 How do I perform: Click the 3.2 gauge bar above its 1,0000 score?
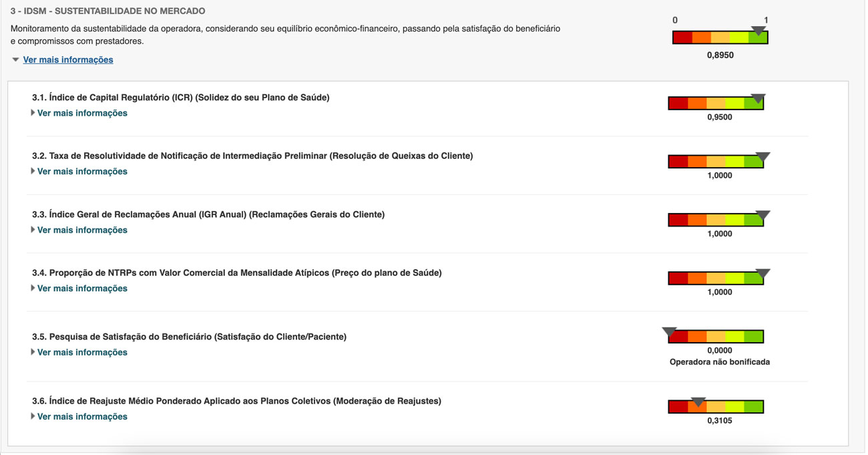click(716, 161)
